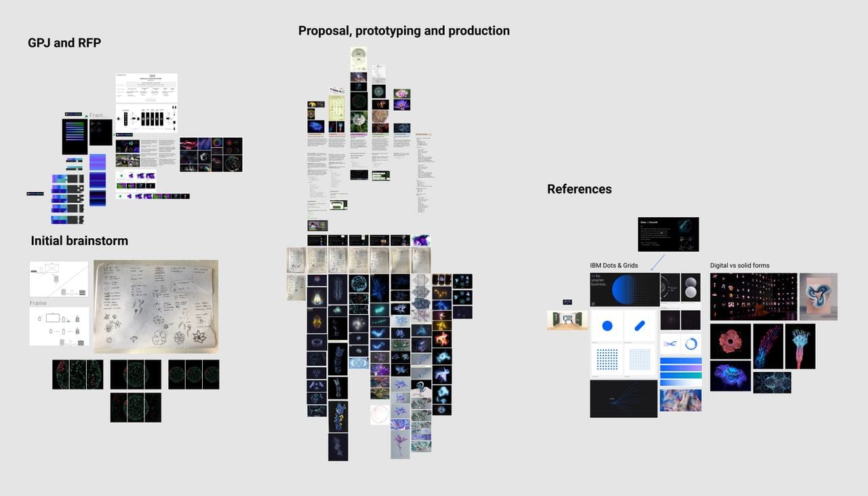
Task: Select the dark "Data = Growth" slide
Action: [668, 234]
